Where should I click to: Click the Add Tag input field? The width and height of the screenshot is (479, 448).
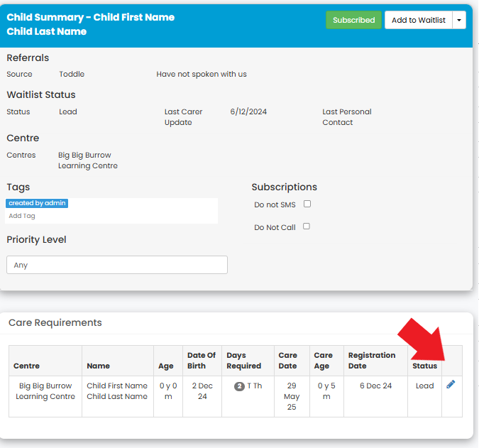(x=111, y=216)
